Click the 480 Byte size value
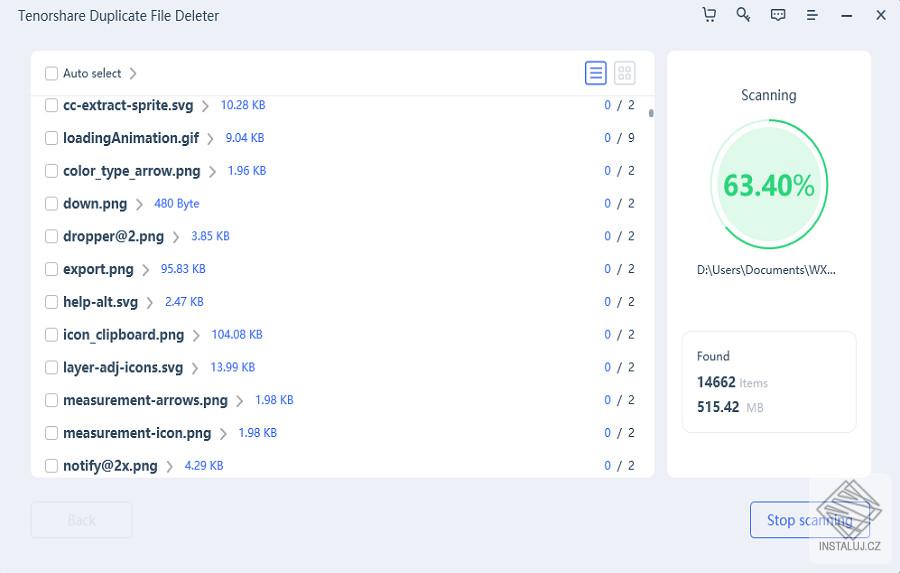This screenshot has width=900, height=573. coord(177,203)
